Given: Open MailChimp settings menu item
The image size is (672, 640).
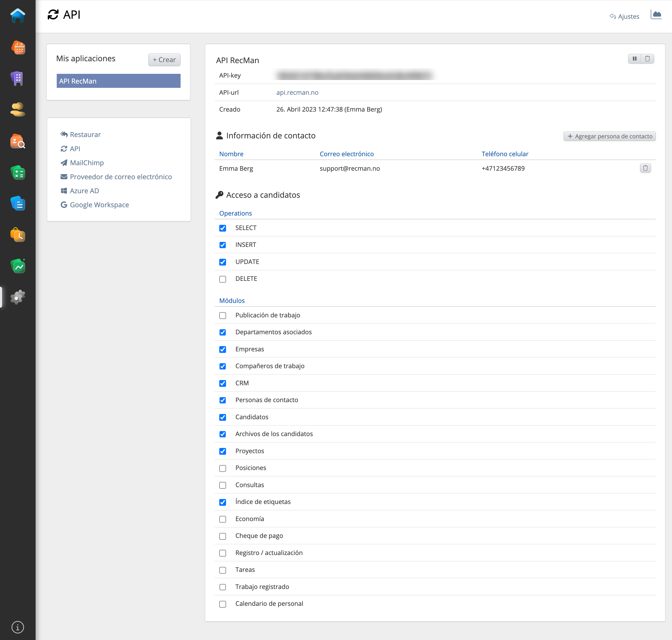Looking at the screenshot, I should click(87, 163).
